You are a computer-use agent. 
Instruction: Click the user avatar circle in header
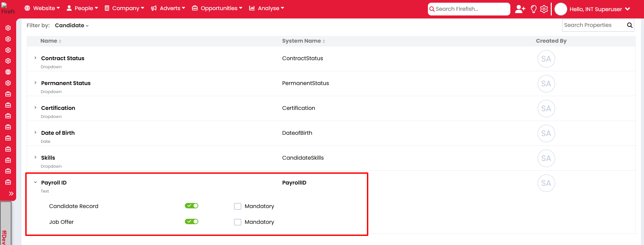pos(561,9)
